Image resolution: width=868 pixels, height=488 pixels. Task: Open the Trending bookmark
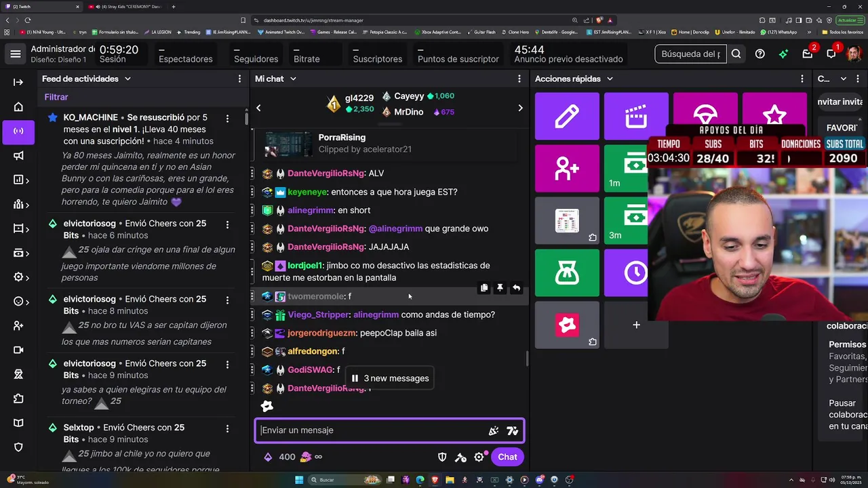click(x=188, y=32)
